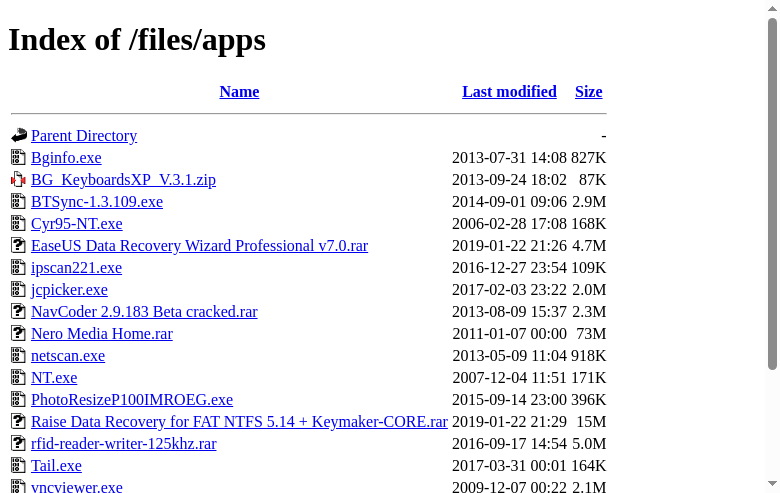
Task: Click the question-mark icon beside NavCoder rar
Action: 18,311
